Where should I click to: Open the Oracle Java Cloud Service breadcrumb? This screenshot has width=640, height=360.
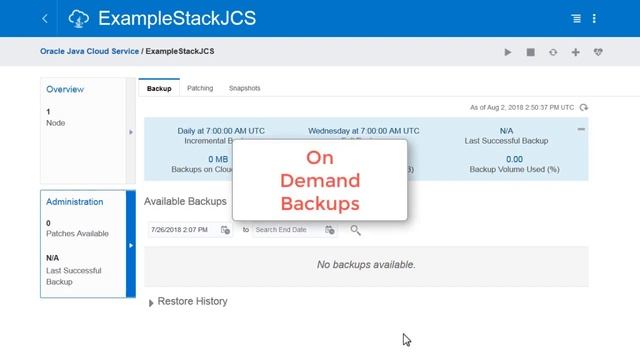(x=89, y=51)
